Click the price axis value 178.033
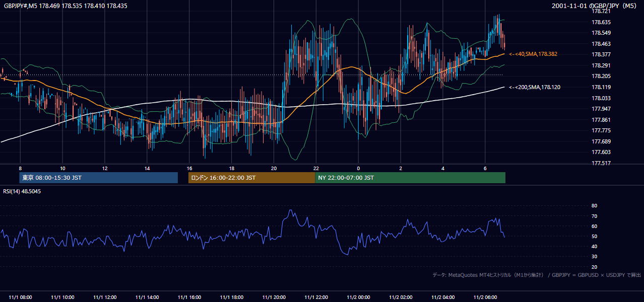 (x=601, y=98)
